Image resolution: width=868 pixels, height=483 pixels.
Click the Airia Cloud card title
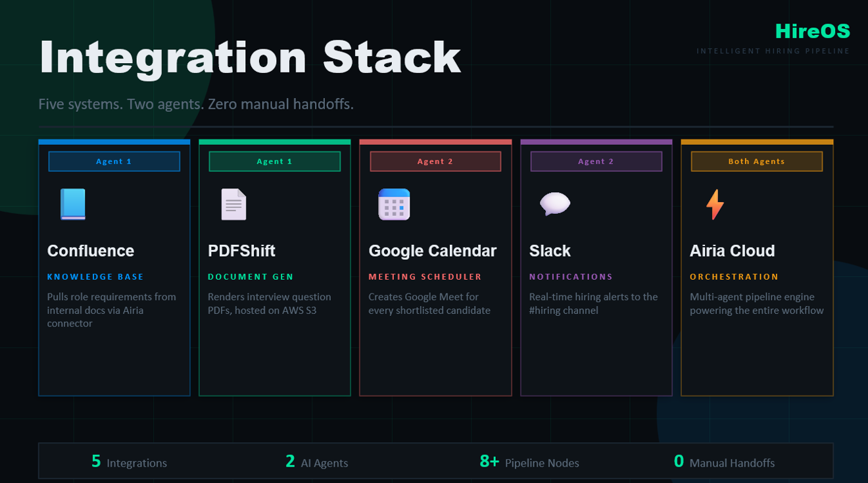pyautogui.click(x=733, y=251)
